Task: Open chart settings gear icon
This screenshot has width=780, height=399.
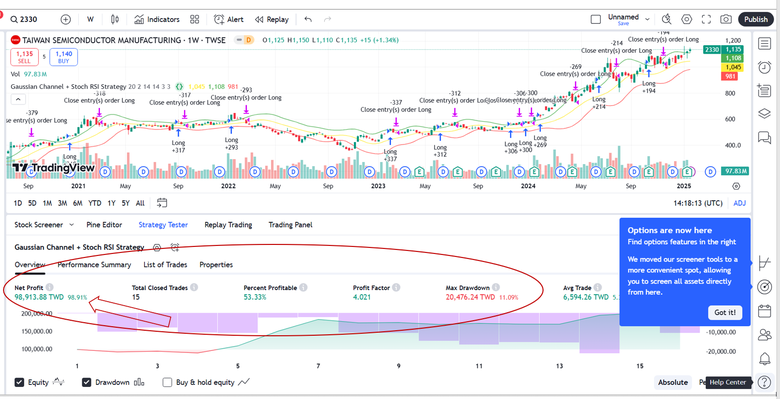Action: click(x=686, y=19)
